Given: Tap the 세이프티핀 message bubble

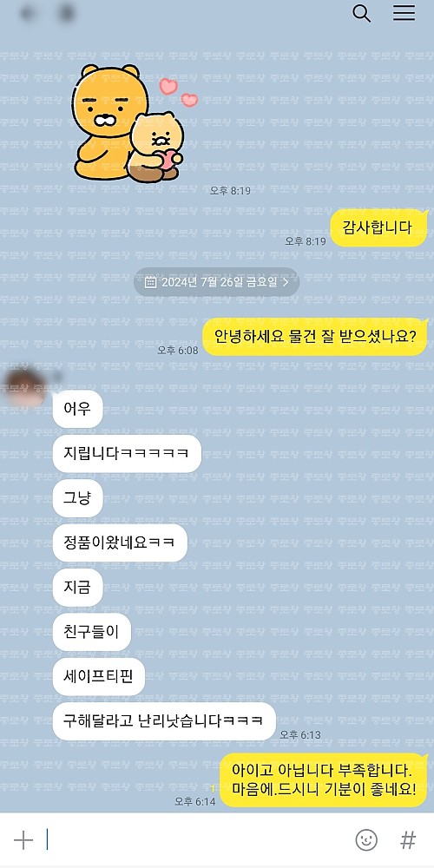Looking at the screenshot, I should pyautogui.click(x=99, y=676).
